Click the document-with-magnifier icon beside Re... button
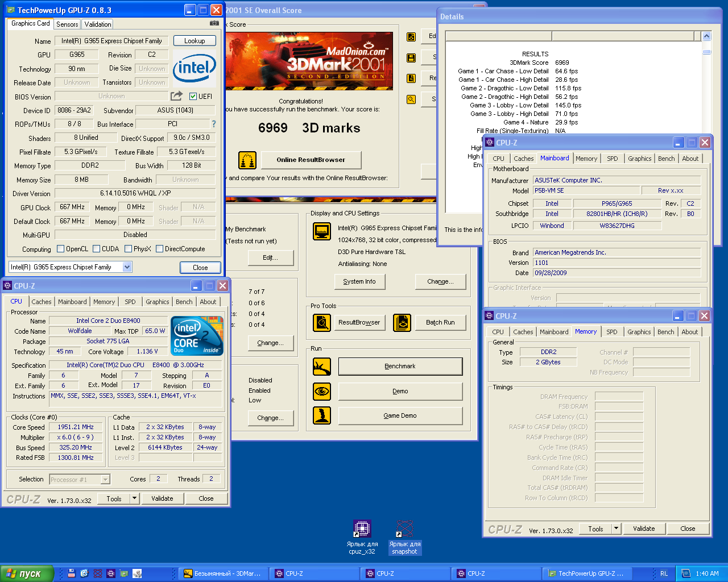728x582 pixels. point(411,78)
